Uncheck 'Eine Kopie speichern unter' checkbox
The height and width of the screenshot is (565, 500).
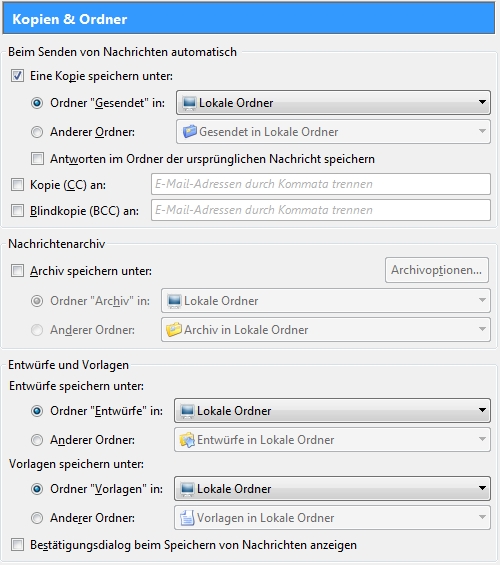[17, 76]
